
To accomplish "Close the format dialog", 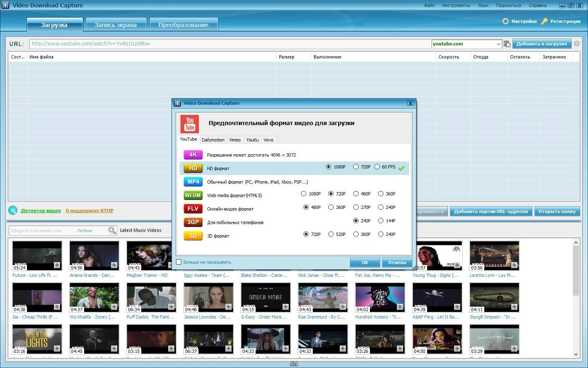I will [411, 103].
